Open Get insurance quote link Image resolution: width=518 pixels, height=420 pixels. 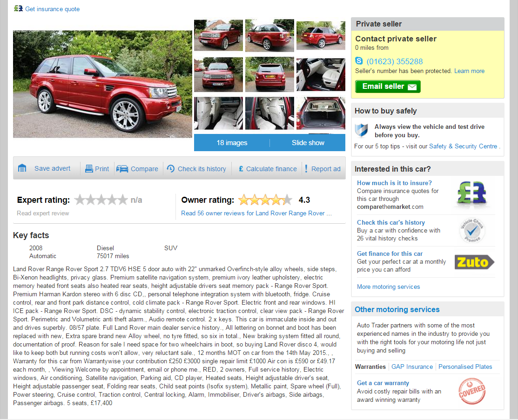pos(52,9)
